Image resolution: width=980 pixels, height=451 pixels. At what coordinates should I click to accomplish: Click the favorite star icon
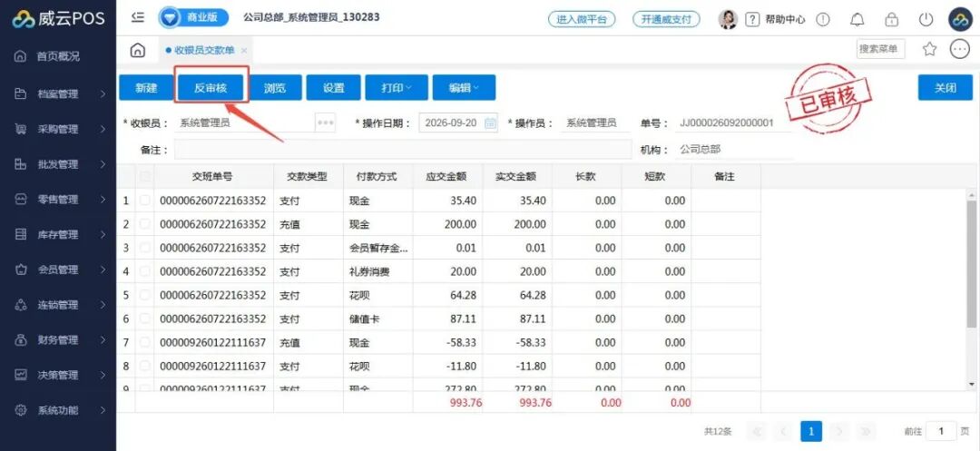[929, 49]
